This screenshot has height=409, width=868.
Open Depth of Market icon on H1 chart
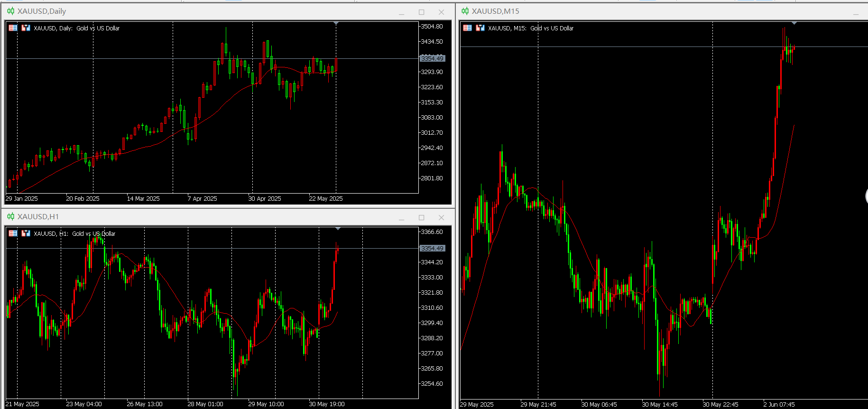[x=26, y=233]
